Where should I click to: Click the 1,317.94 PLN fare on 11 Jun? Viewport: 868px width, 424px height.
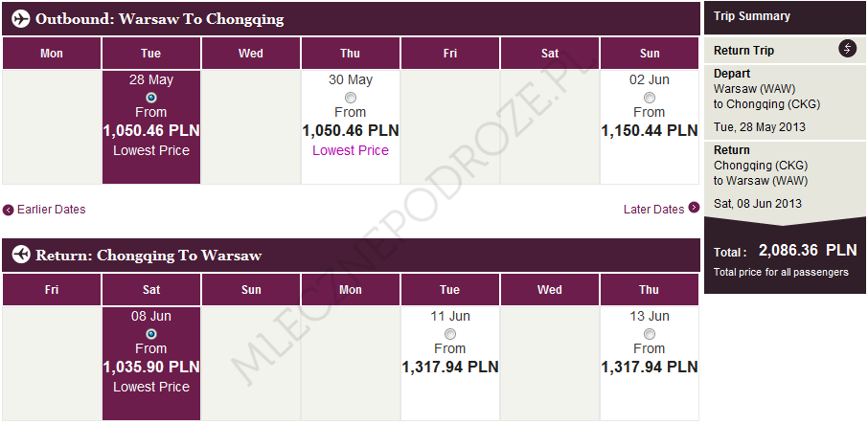pyautogui.click(x=450, y=367)
